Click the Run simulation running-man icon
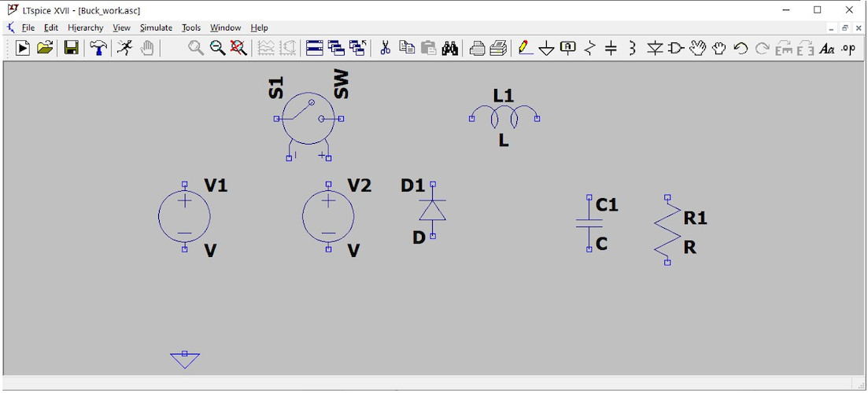 [x=125, y=49]
